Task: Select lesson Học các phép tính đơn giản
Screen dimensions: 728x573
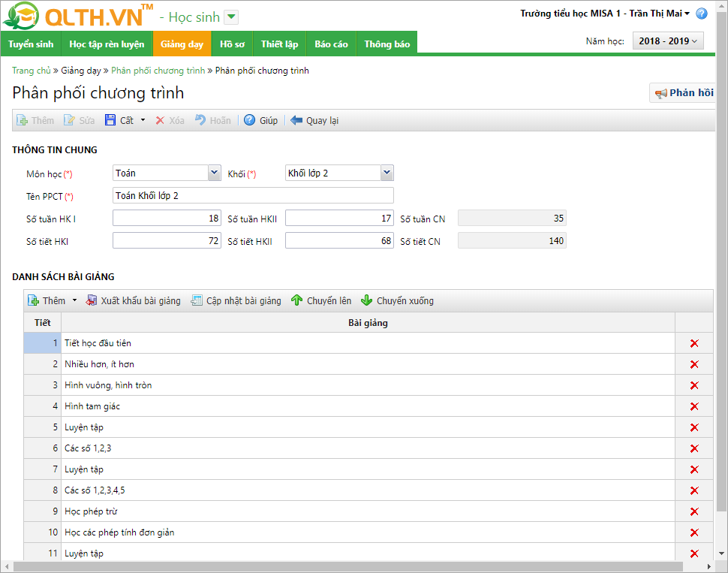Action: [x=368, y=532]
